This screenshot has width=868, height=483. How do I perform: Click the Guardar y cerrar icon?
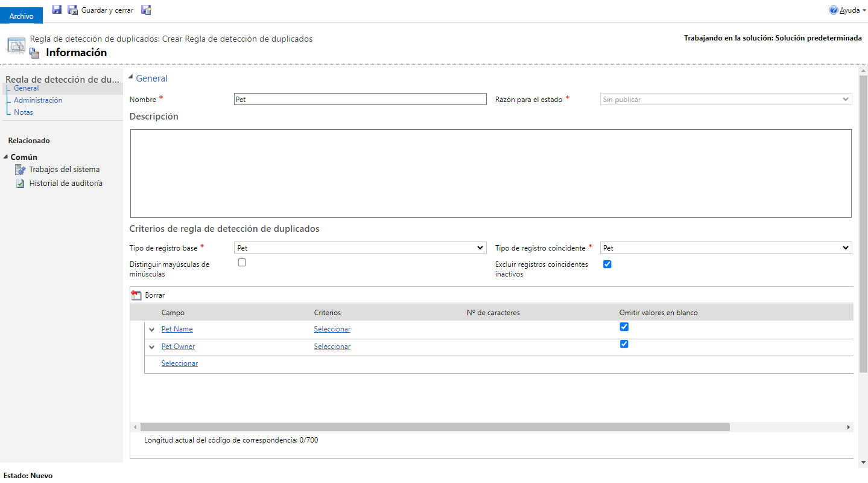[73, 10]
